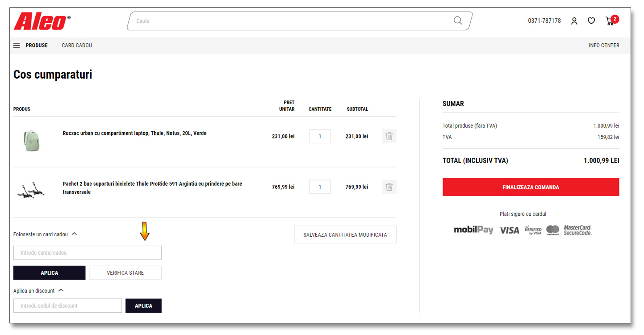Collapse the 'Aplica un discount' section

click(x=61, y=290)
